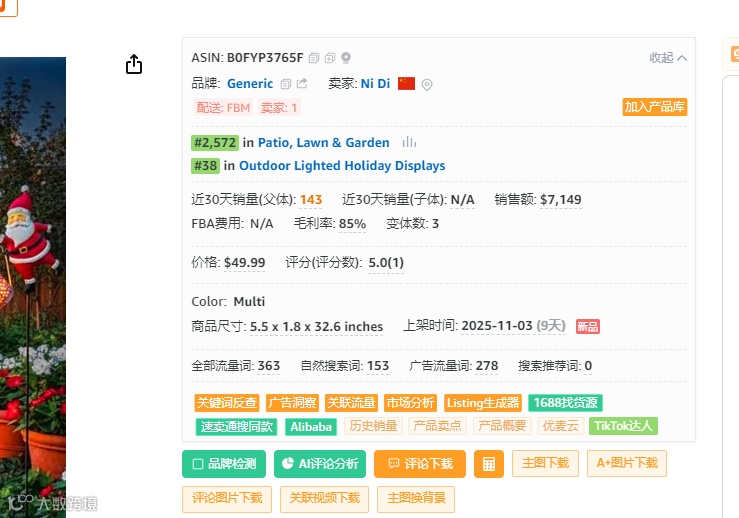Click the Alibaba button

pos(311,427)
